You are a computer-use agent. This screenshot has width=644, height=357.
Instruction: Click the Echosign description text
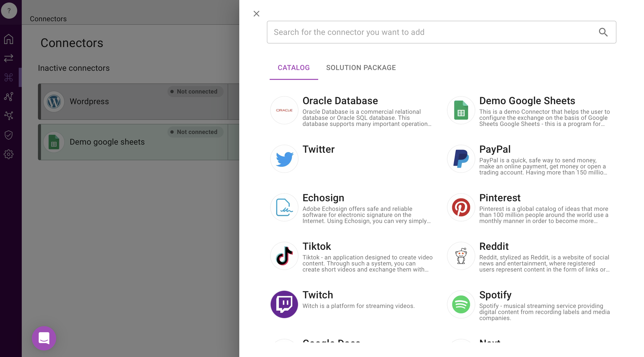pyautogui.click(x=367, y=215)
